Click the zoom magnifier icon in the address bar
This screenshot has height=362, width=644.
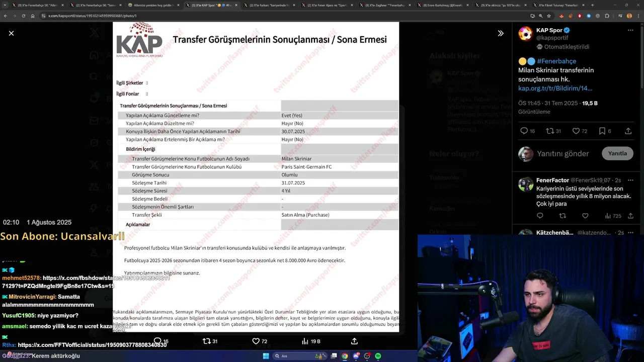pos(540,16)
